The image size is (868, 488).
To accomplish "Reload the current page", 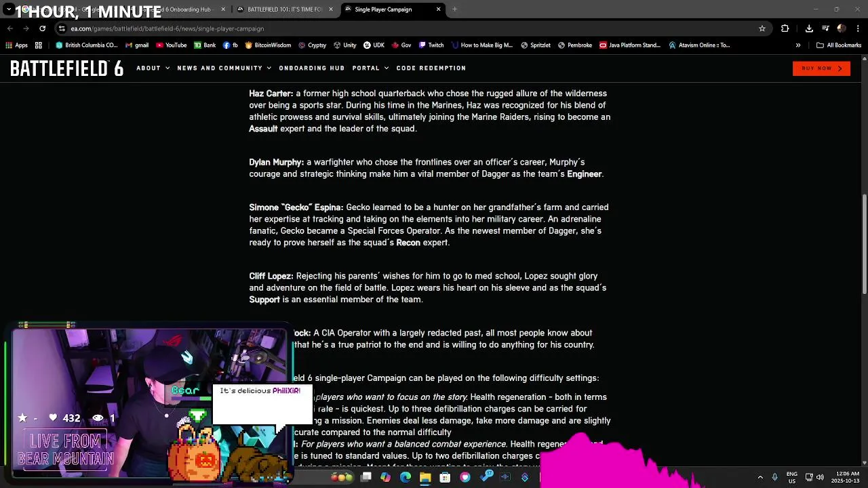I will coord(42,28).
